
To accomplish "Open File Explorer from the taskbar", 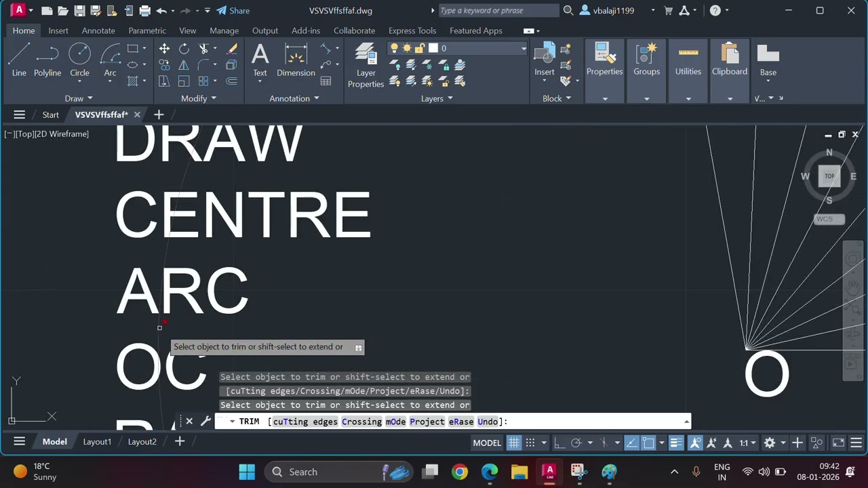I will coord(519,472).
